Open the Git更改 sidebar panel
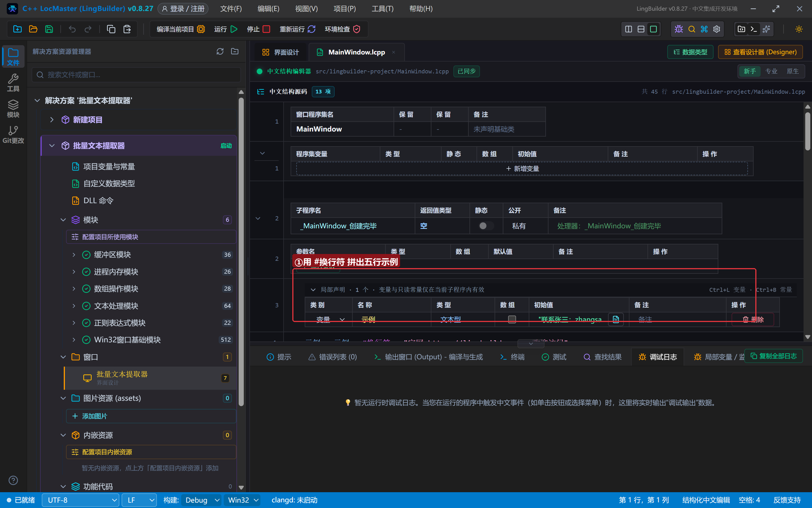This screenshot has width=812, height=508. click(x=13, y=134)
